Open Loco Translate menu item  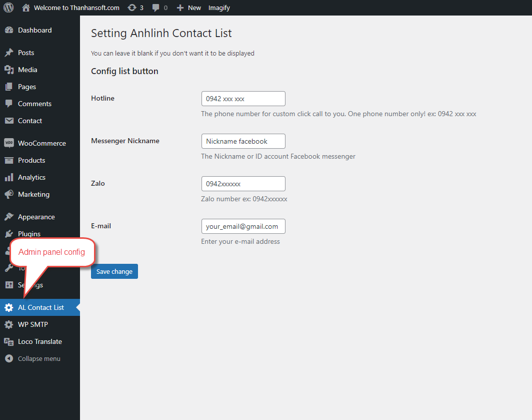pyautogui.click(x=40, y=341)
